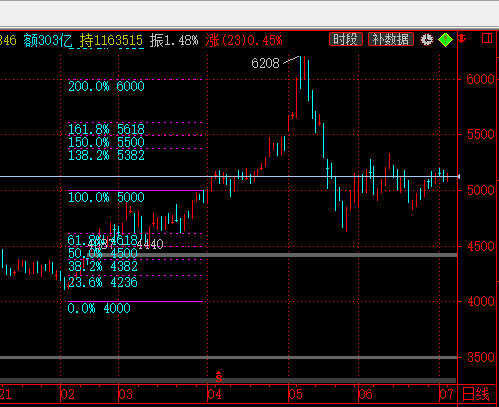Click the 23.6% 4236 Fibonacci label
Image resolution: width=499 pixels, height=407 pixels.
click(x=103, y=282)
